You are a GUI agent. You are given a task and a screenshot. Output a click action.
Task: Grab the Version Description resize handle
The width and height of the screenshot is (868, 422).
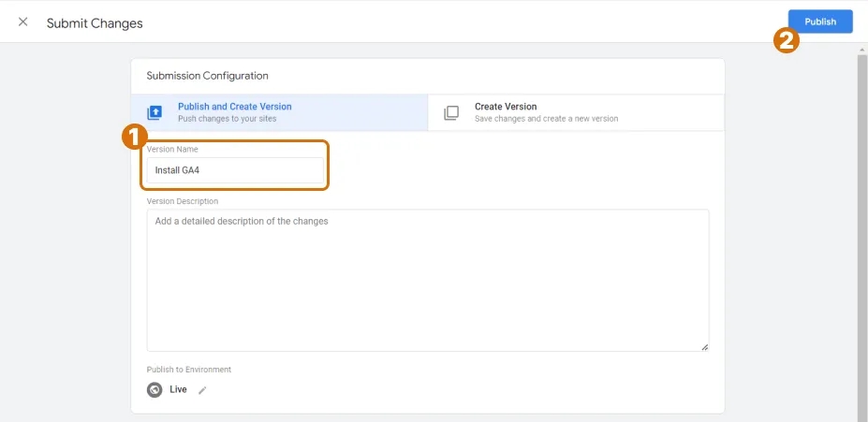pyautogui.click(x=705, y=347)
